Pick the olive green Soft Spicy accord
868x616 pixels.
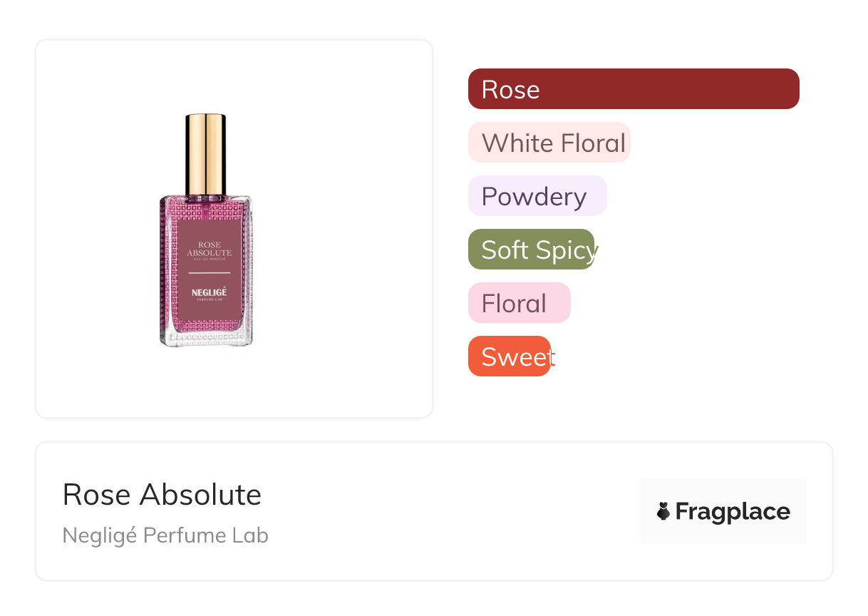tap(531, 250)
